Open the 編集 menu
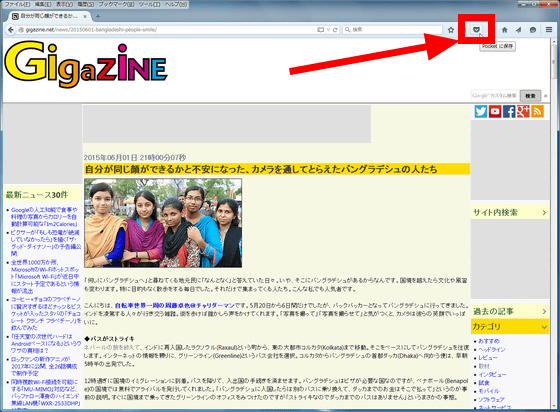The width and height of the screenshot is (560, 412). pyautogui.click(x=43, y=4)
